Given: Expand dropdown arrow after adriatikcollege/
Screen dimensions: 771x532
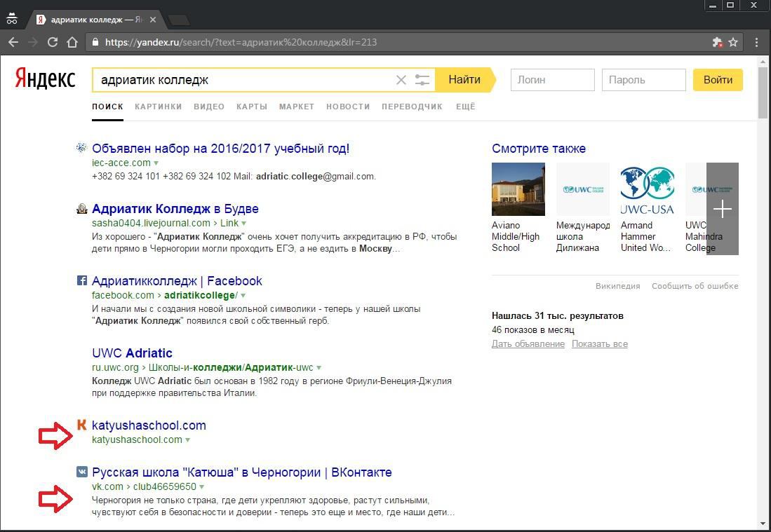Looking at the screenshot, I should coord(243,296).
